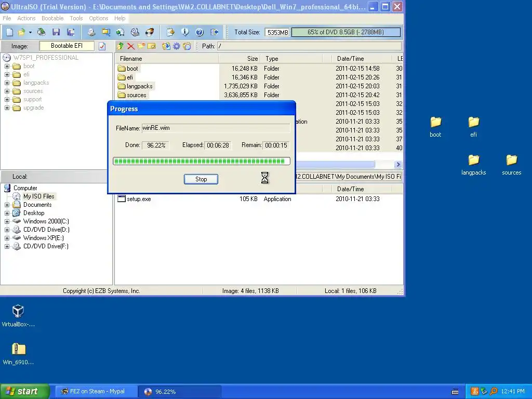Click the Rename icon in image toolbar
532x399 pixels.
[152, 46]
